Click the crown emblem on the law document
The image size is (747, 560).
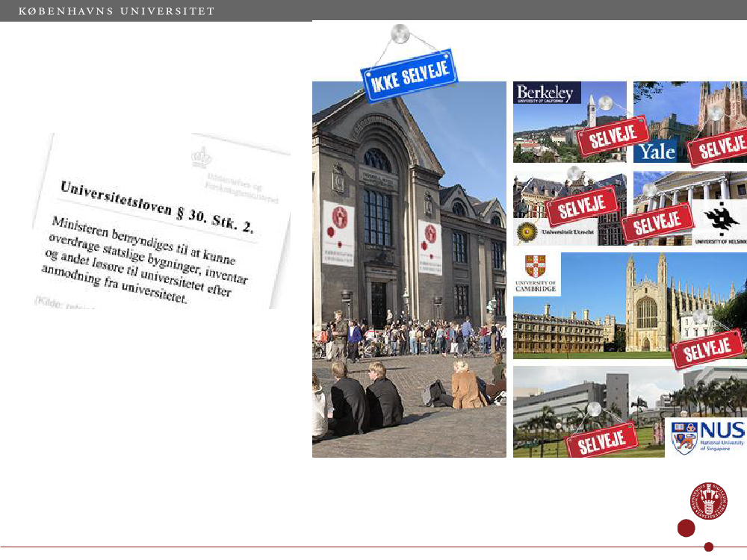click(202, 158)
